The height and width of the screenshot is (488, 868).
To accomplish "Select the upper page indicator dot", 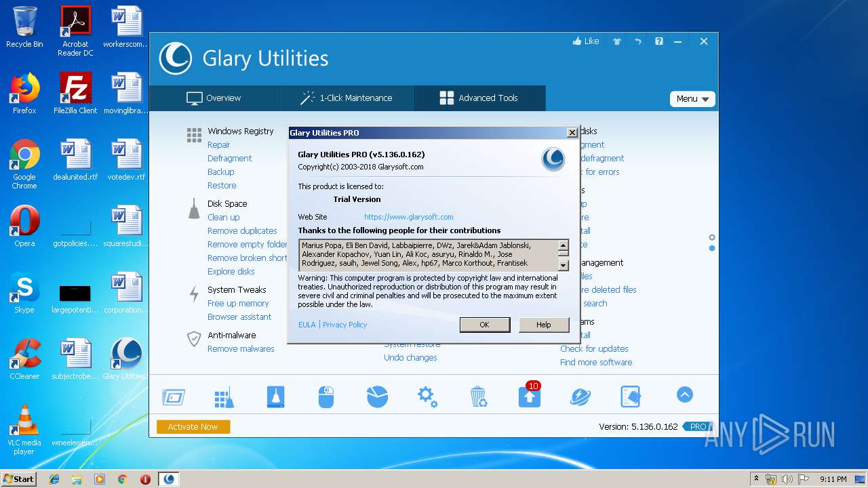I will (x=712, y=237).
